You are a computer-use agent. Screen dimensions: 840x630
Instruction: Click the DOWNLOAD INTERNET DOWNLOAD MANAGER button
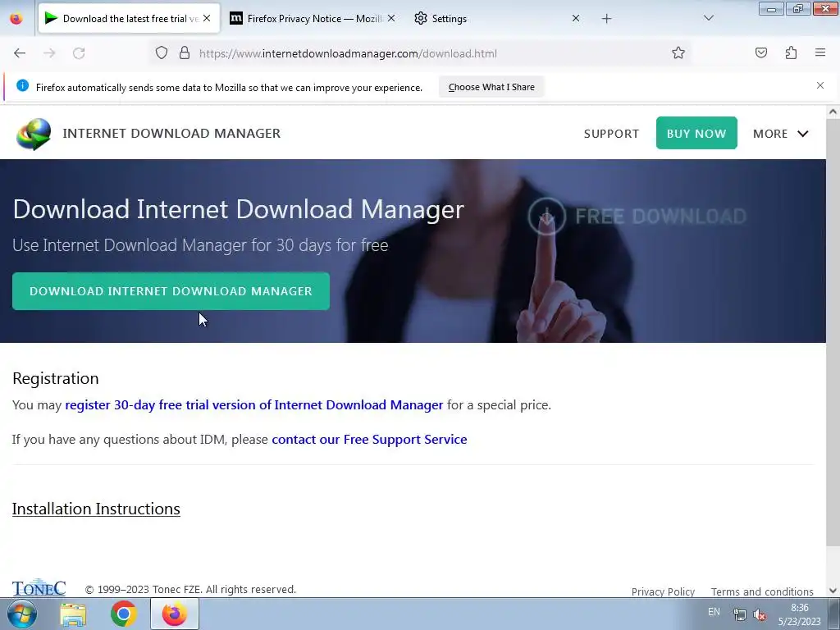[171, 291]
